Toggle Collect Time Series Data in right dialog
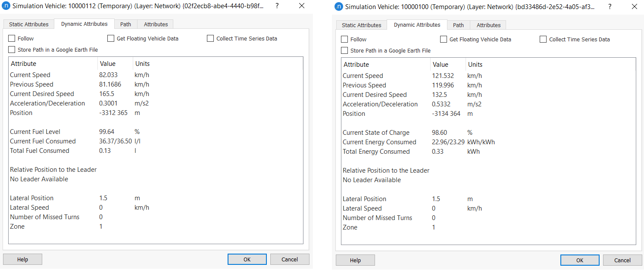The image size is (644, 270). (x=543, y=40)
